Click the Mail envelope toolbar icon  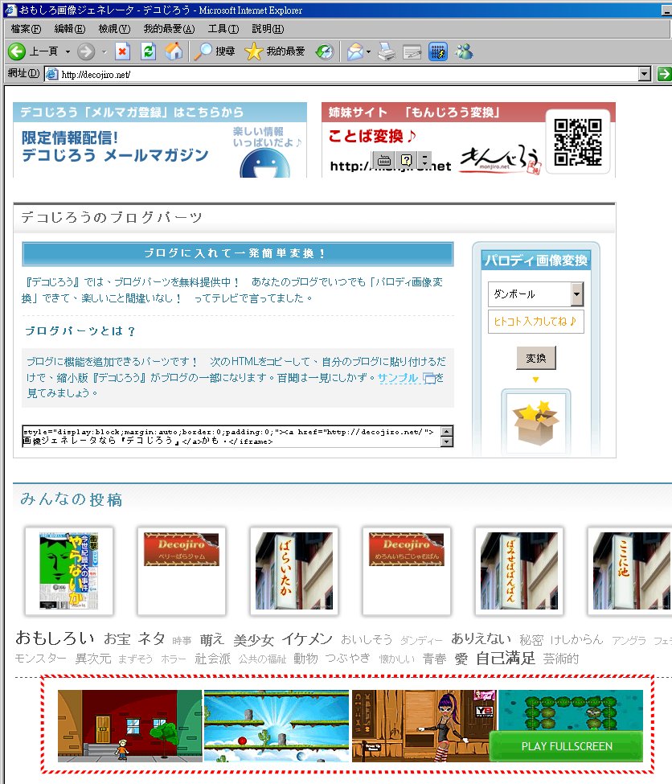click(x=355, y=51)
